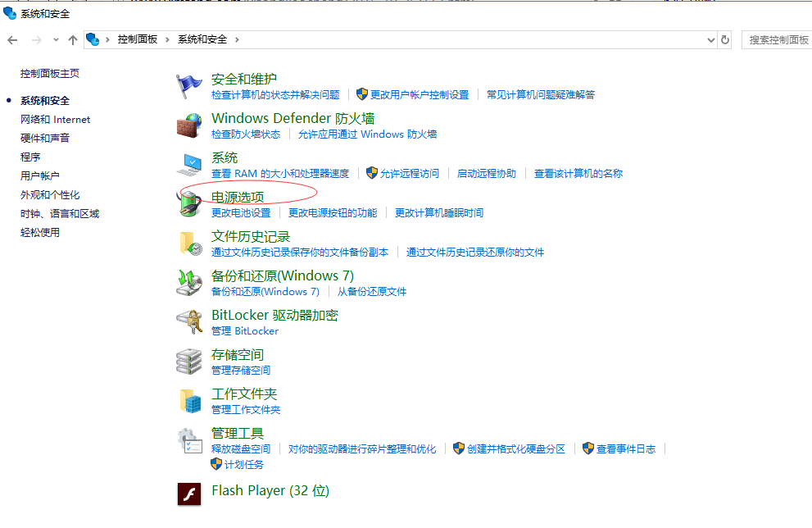Image resolution: width=812 pixels, height=528 pixels.
Task: Click the Flash Player red icon
Action: click(x=189, y=494)
